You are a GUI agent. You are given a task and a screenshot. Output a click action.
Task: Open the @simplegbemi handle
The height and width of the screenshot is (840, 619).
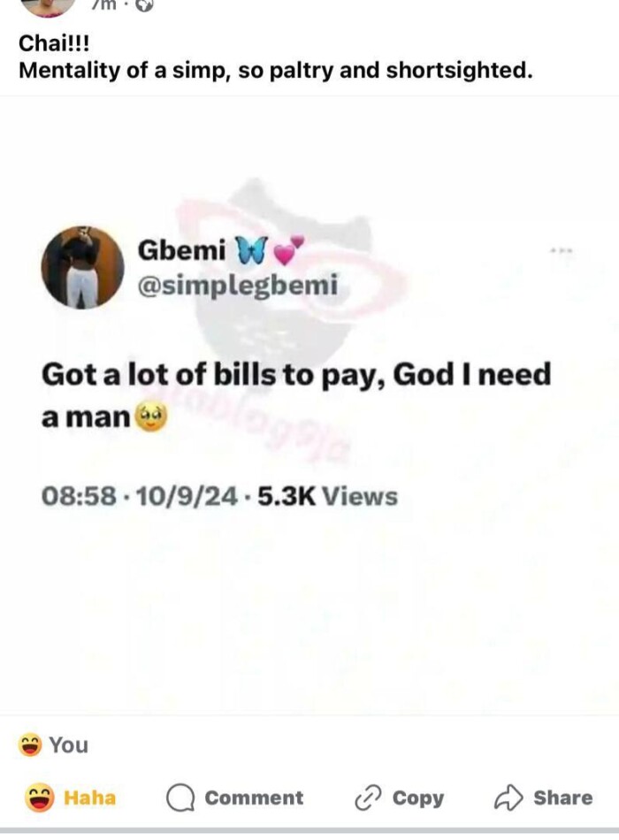tap(238, 285)
